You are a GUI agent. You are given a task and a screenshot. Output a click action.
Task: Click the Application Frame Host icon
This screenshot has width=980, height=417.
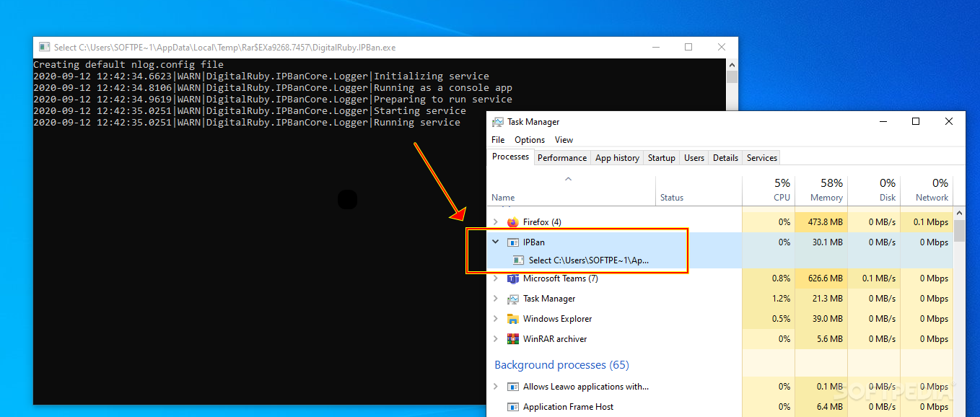(x=513, y=407)
